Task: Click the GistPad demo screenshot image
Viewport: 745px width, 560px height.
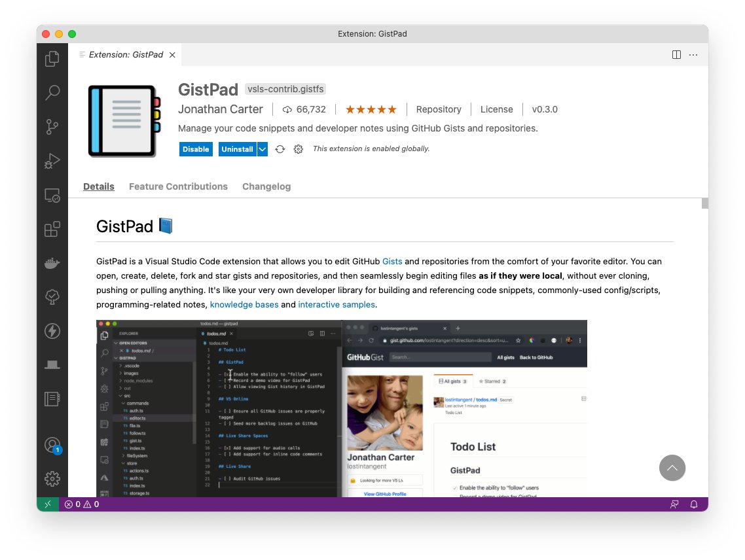Action: (342, 408)
